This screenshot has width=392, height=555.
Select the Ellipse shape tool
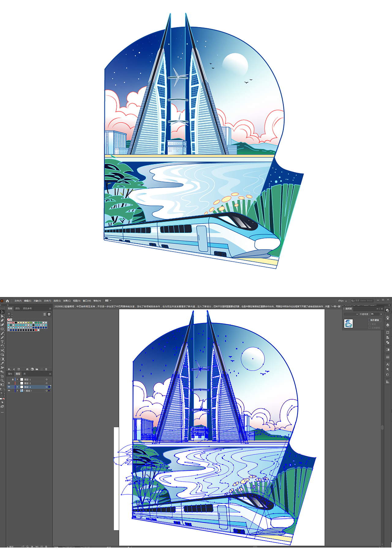tap(2, 329)
